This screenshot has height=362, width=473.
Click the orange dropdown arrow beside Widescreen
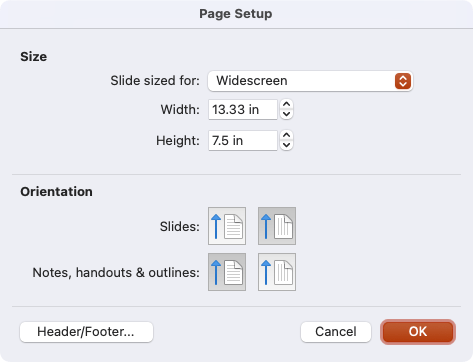(x=403, y=81)
